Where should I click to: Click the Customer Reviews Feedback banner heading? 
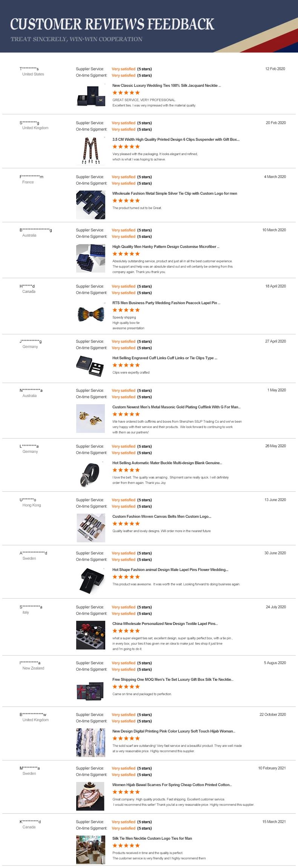pos(112,24)
